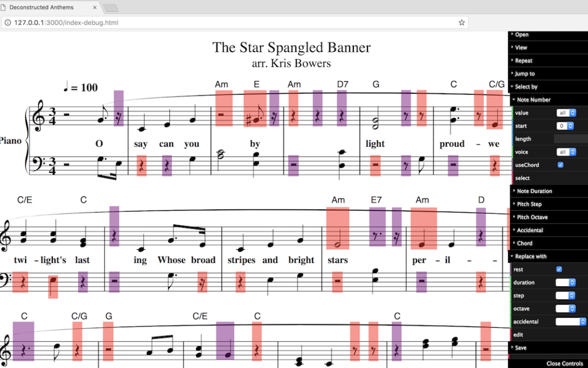588x368 pixels.
Task: Expand the Accidental section
Action: (x=549, y=230)
